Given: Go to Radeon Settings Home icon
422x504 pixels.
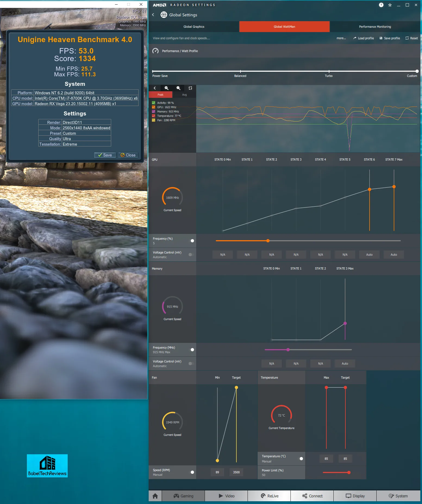Looking at the screenshot, I should point(155,496).
